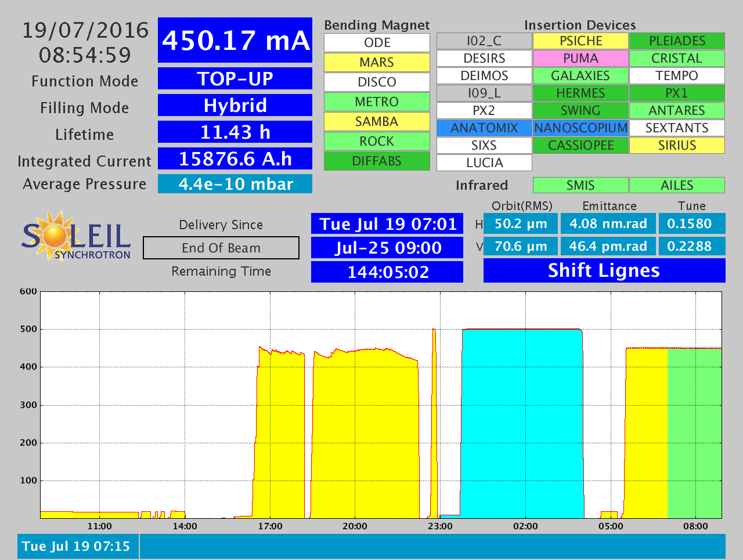Viewport: 743px width, 560px height.
Task: Click the NANOSCOPIUM beamline box
Action: point(580,128)
